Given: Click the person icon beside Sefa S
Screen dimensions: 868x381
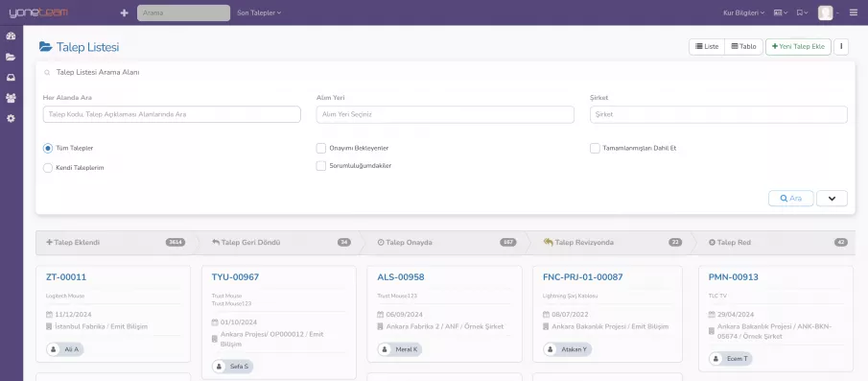Looking at the screenshot, I should [x=219, y=366].
